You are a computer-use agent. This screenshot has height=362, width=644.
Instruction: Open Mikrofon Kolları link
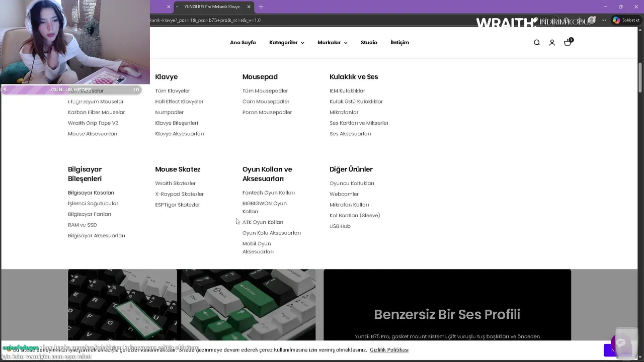click(349, 205)
